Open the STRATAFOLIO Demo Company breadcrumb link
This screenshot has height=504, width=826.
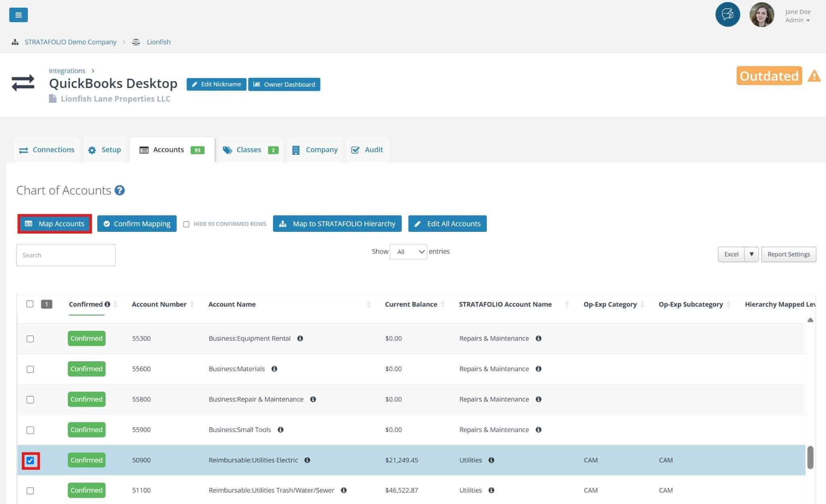[70, 42]
